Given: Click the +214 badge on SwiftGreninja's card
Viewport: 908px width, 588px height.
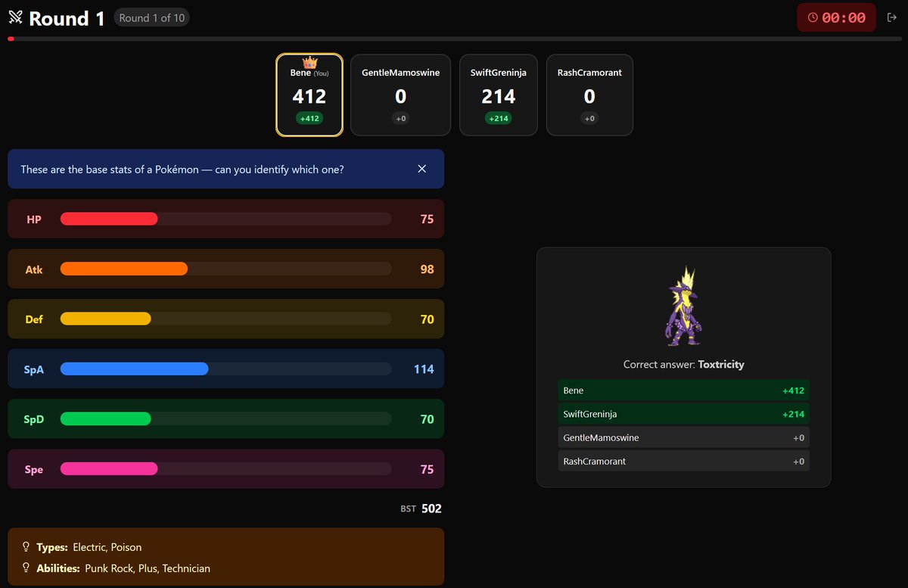Looking at the screenshot, I should [x=498, y=118].
